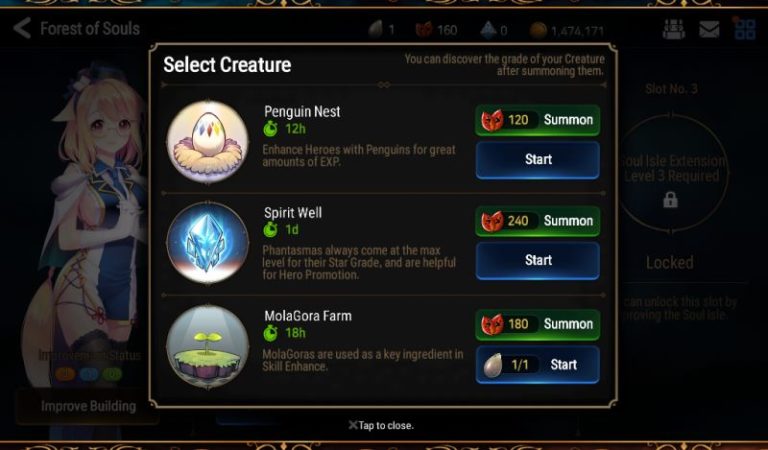Click the gold coin currency counter
The height and width of the screenshot is (450, 768).
click(567, 31)
